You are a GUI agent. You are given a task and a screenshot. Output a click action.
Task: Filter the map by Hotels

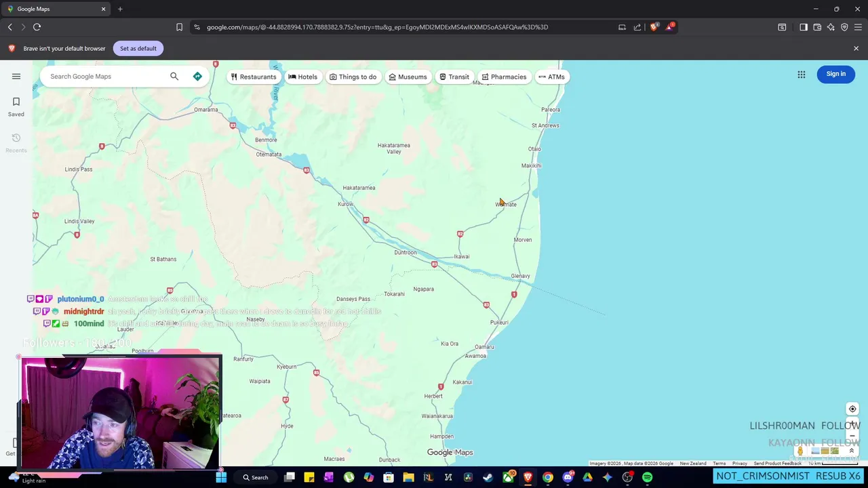(303, 77)
